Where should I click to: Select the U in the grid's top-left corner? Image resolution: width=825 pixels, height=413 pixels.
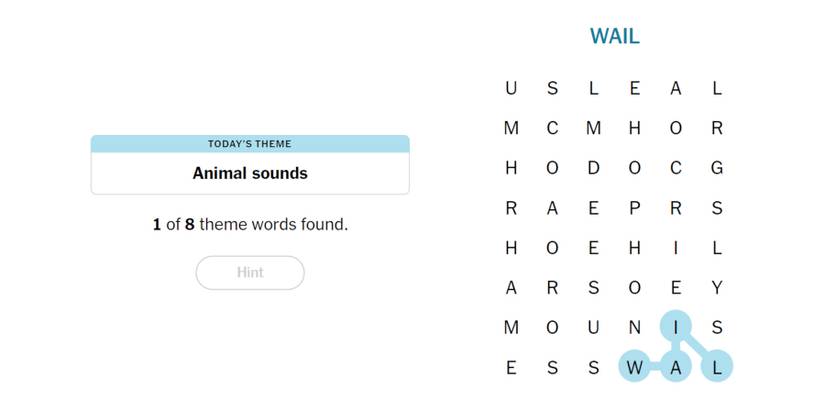[x=511, y=88]
